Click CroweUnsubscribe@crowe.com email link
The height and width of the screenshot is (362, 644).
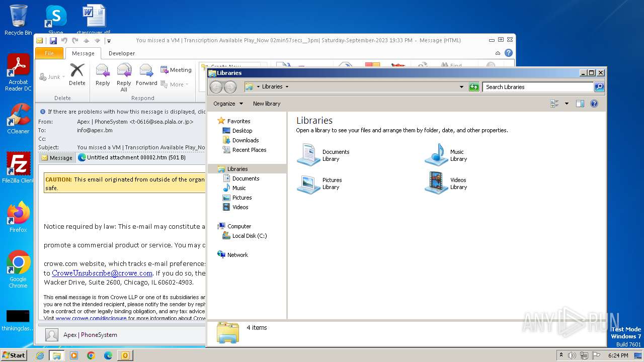(x=102, y=273)
